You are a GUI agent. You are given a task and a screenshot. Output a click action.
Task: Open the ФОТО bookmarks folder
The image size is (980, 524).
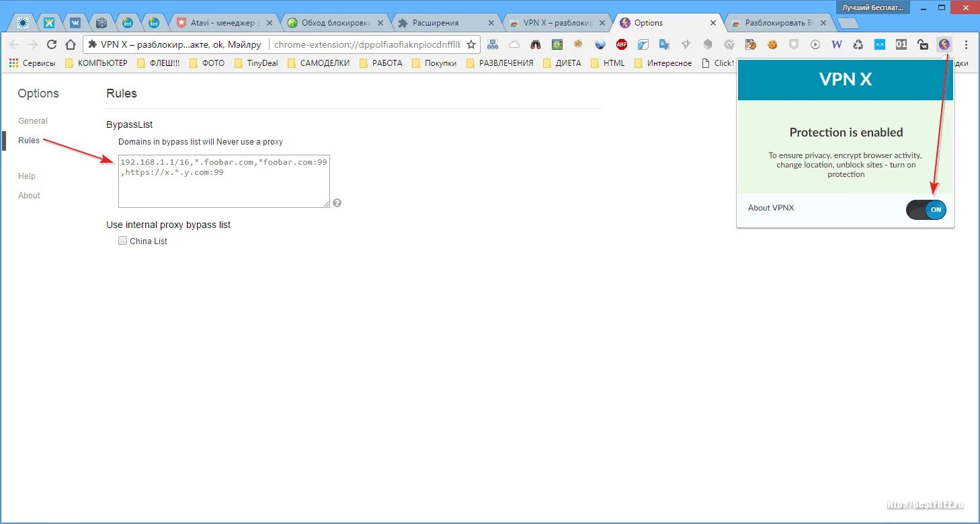(x=207, y=63)
